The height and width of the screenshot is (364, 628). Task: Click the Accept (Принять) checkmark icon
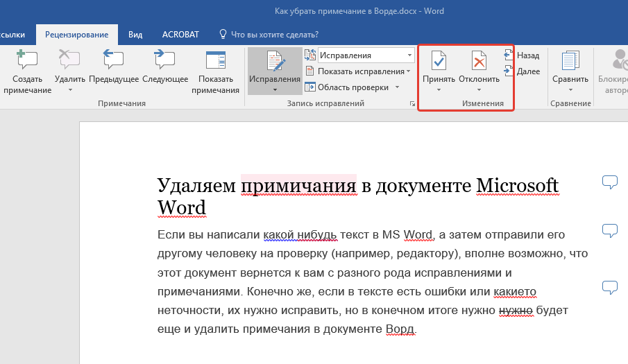pyautogui.click(x=439, y=62)
